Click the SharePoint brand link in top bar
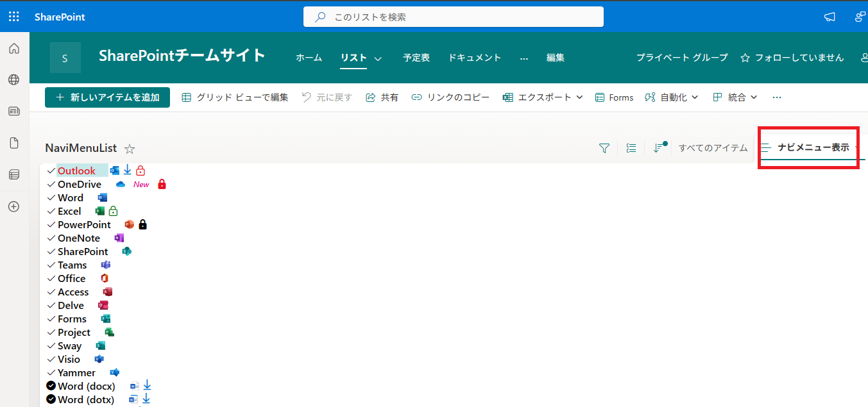868x407 pixels. [60, 17]
